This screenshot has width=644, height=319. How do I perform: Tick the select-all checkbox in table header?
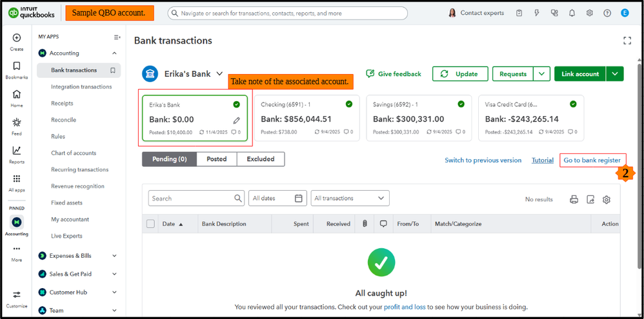(x=151, y=224)
